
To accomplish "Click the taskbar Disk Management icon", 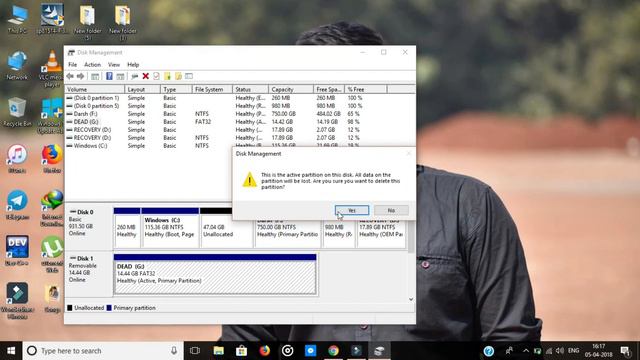I will [380, 351].
